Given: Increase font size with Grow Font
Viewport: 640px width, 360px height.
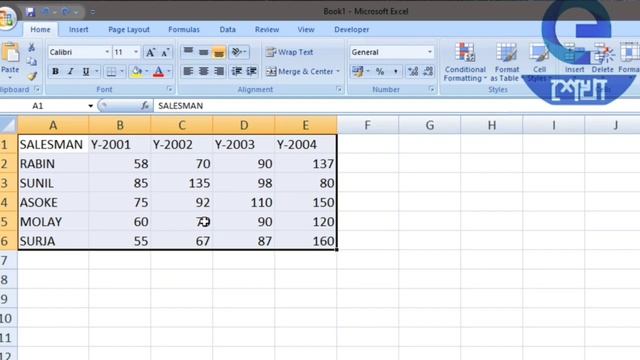Looking at the screenshot, I should [150, 52].
